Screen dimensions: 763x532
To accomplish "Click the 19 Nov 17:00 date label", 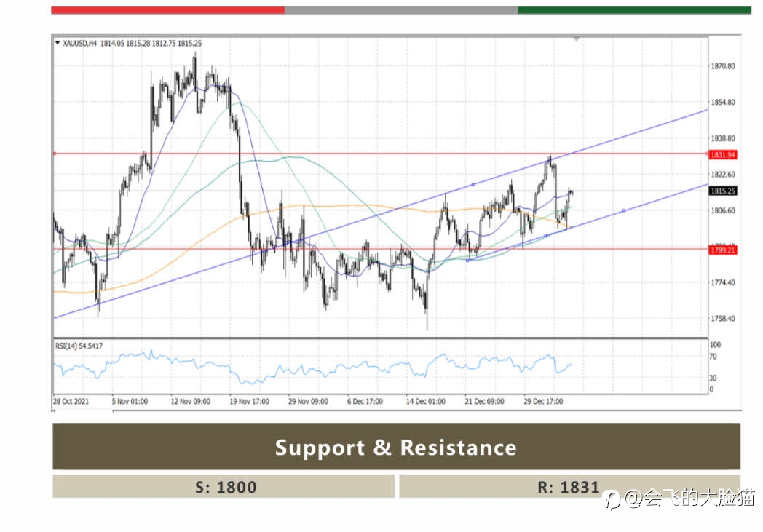I will [249, 401].
